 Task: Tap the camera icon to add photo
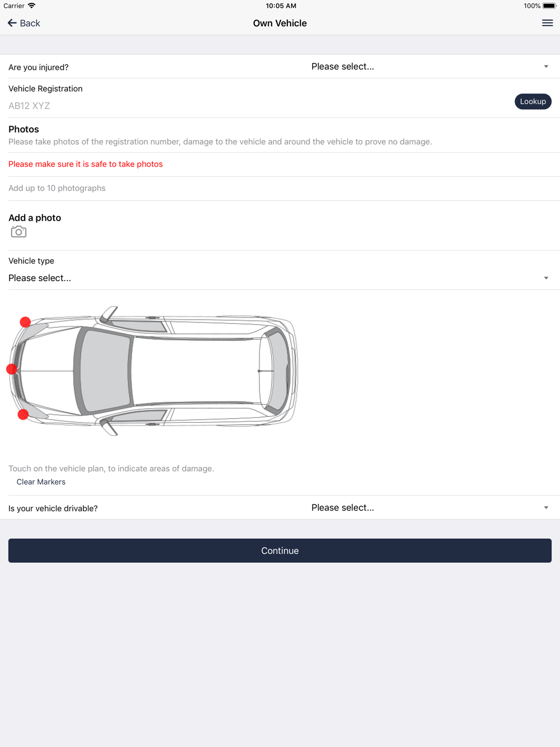click(18, 232)
